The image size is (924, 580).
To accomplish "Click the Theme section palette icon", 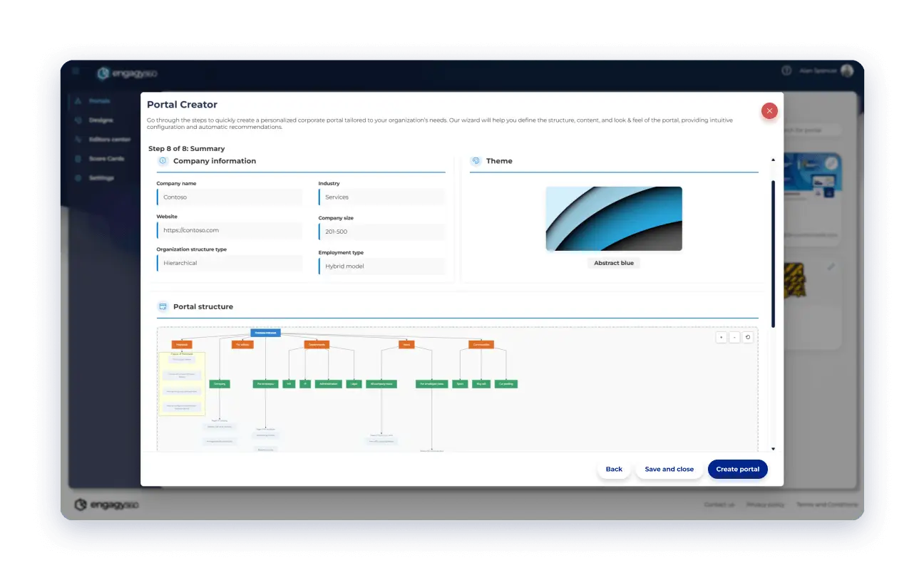I will pos(476,161).
